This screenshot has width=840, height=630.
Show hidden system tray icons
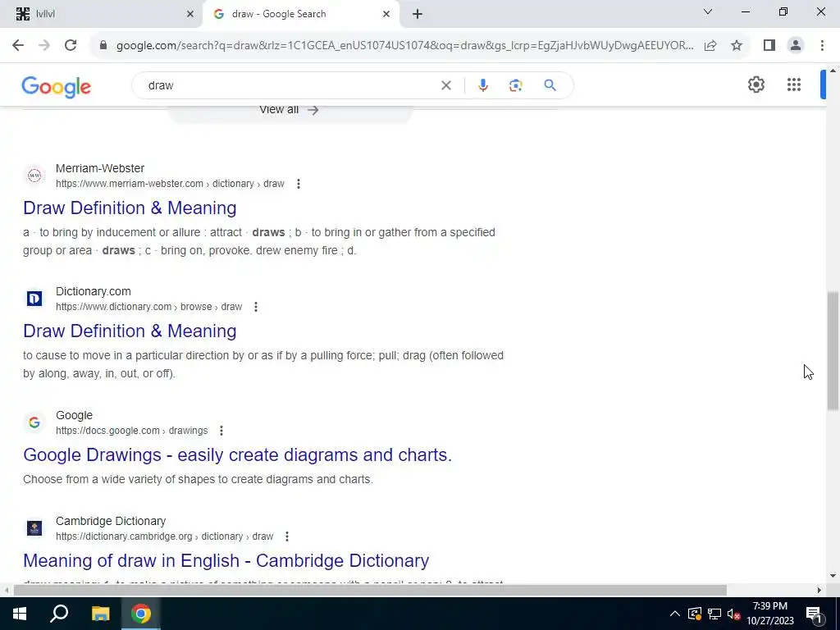click(675, 614)
